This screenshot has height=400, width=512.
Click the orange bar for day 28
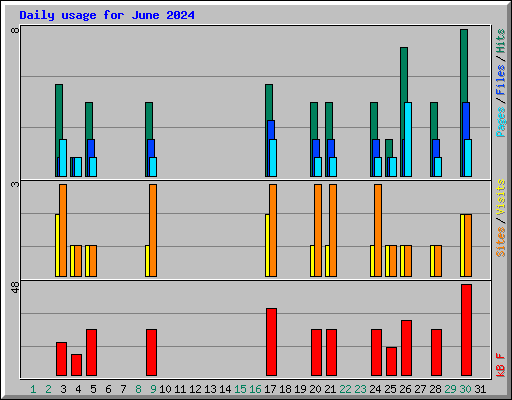[438, 261]
